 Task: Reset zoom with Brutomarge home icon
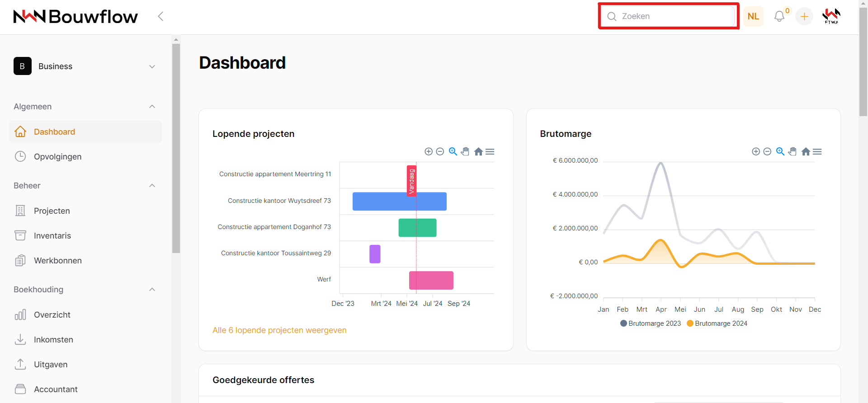click(806, 152)
